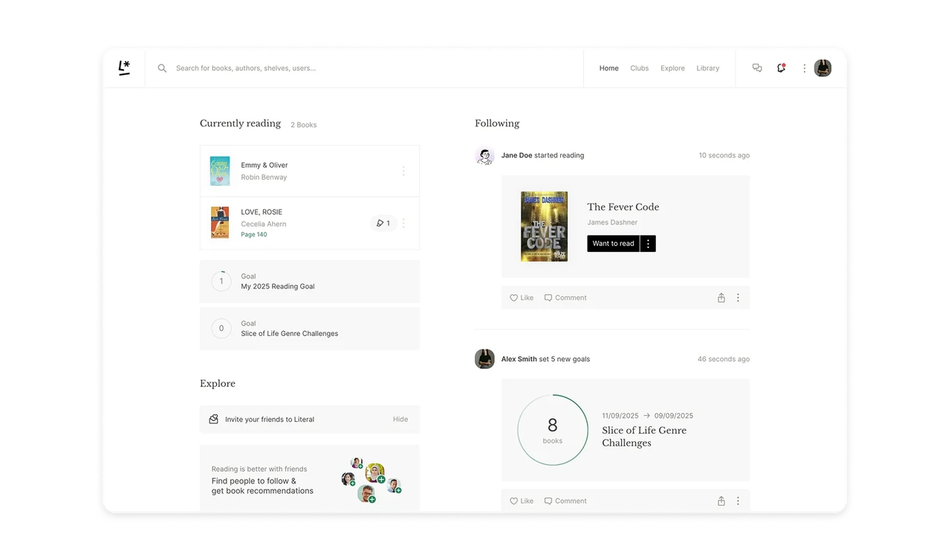Click the search magnifier icon
This screenshot has width=951, height=560.
tap(162, 68)
